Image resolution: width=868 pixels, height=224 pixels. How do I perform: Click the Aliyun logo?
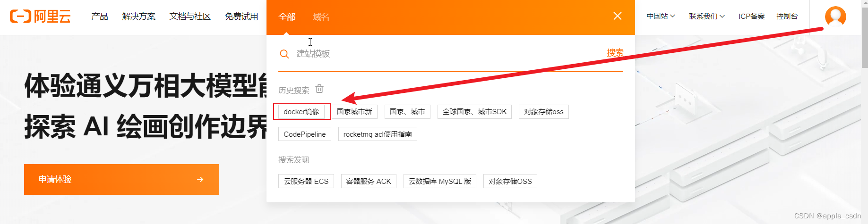[40, 17]
